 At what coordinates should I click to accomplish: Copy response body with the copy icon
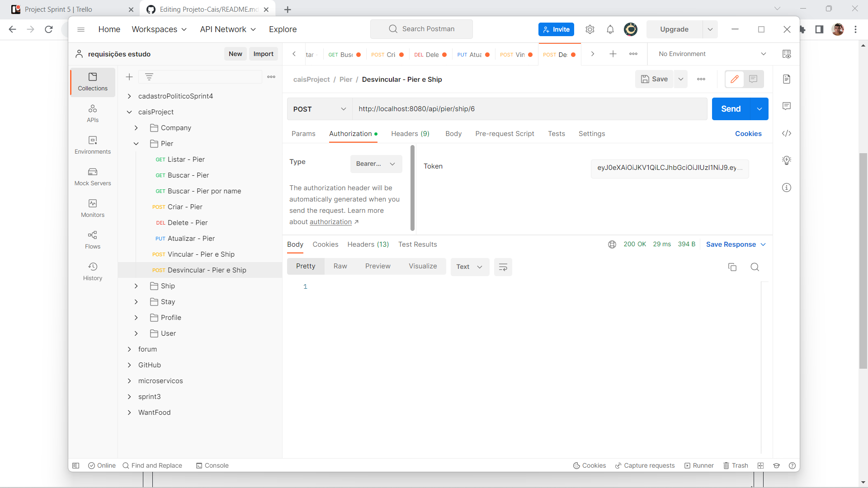pos(732,267)
